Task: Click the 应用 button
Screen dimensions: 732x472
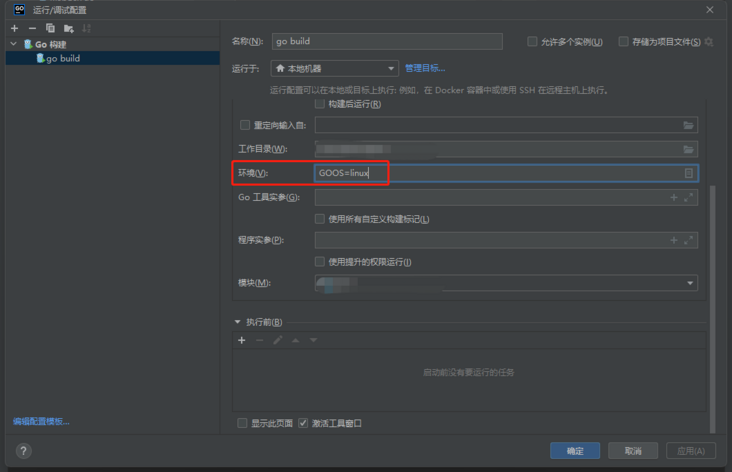Action: coord(690,451)
